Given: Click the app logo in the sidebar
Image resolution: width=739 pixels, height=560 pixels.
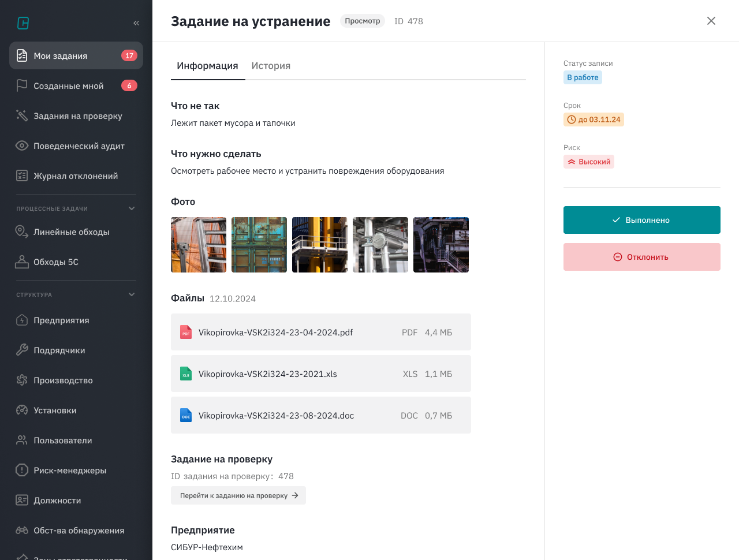Looking at the screenshot, I should [x=23, y=23].
